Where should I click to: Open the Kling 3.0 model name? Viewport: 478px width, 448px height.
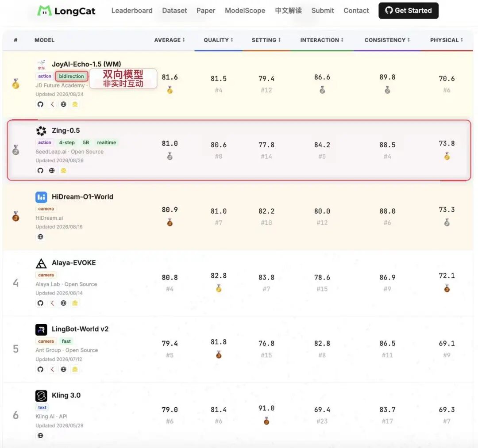tap(66, 395)
